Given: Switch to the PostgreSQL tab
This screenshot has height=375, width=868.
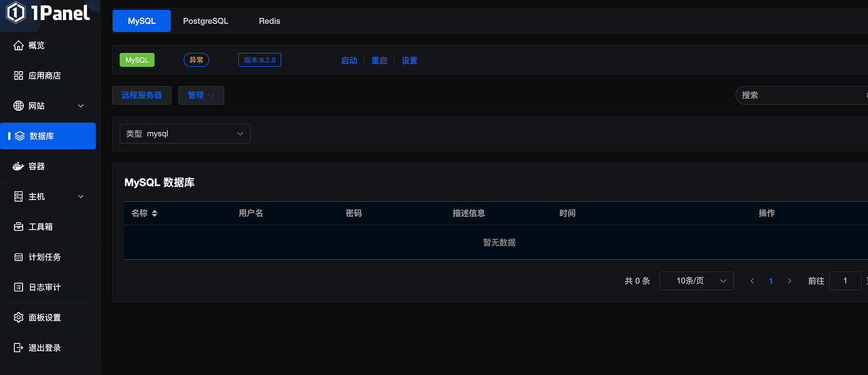Looking at the screenshot, I should point(206,20).
